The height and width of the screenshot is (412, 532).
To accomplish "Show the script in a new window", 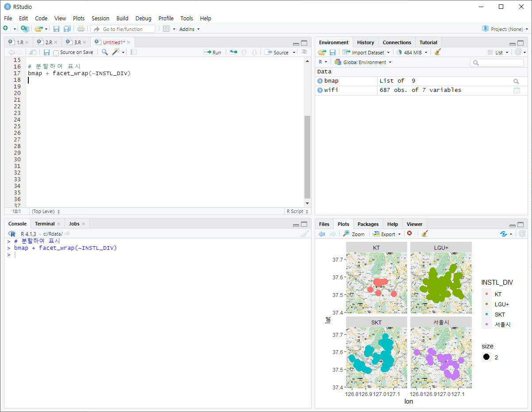I will pyautogui.click(x=33, y=52).
